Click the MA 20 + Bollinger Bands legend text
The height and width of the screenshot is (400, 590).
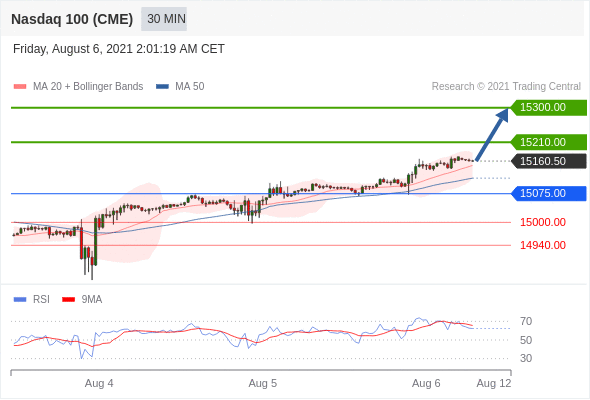click(88, 87)
